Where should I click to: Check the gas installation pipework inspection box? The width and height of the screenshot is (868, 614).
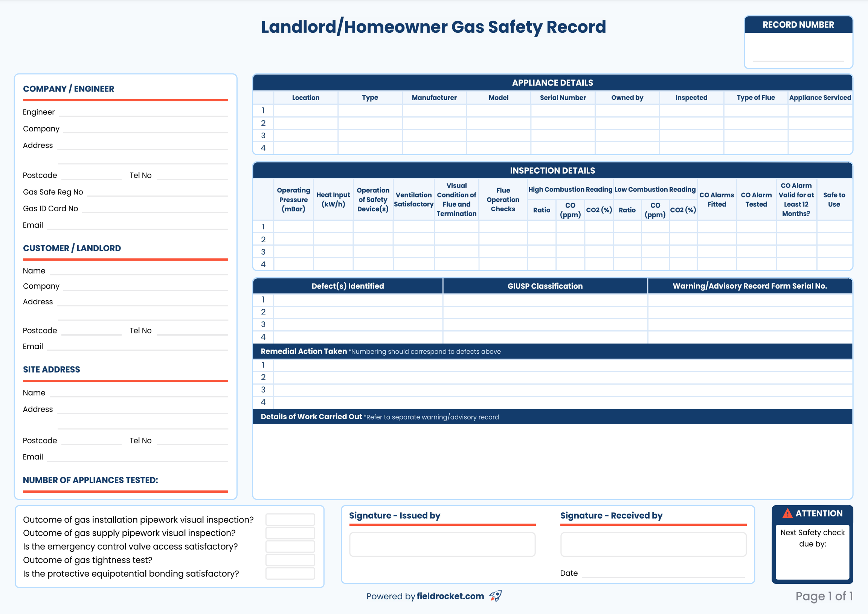pos(290,519)
